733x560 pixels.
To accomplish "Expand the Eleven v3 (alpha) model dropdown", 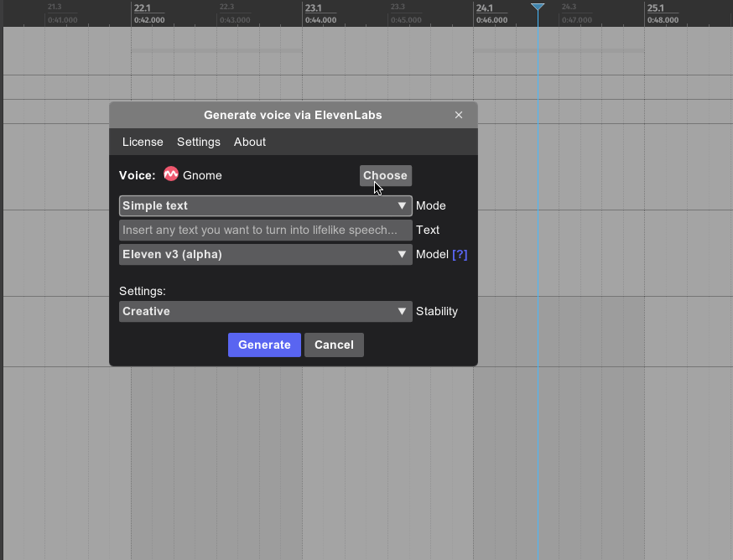I will [266, 254].
